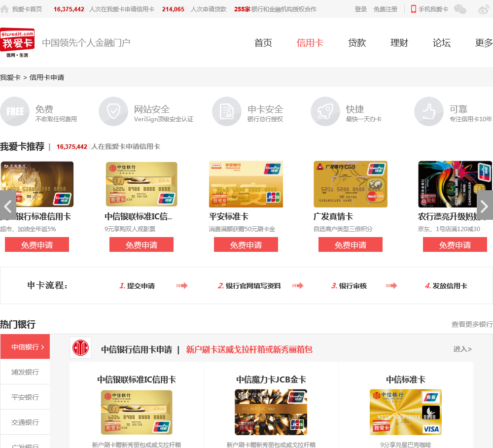Click the home icon beside 我爱卡首页
Viewport: 493px width, 448px height.
tap(4, 9)
